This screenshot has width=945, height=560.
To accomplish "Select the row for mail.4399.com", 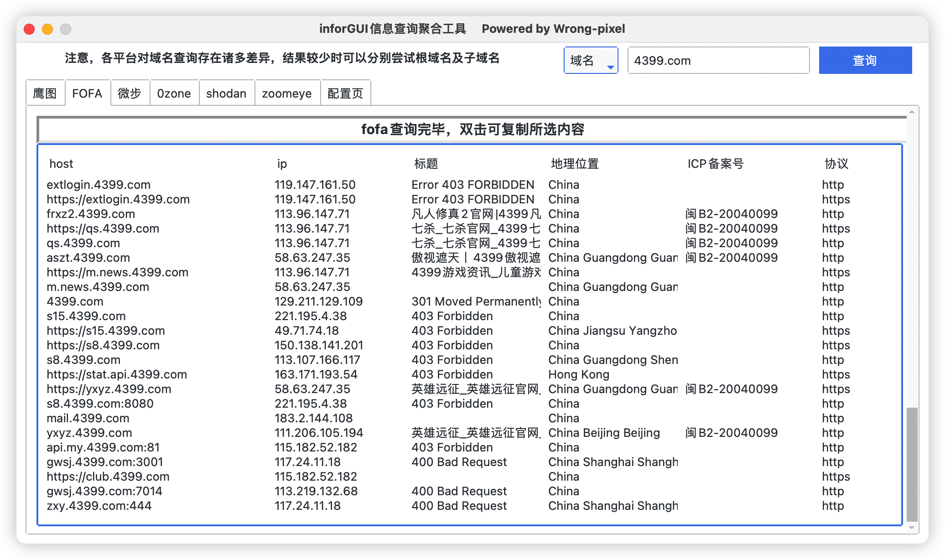I will 88,418.
